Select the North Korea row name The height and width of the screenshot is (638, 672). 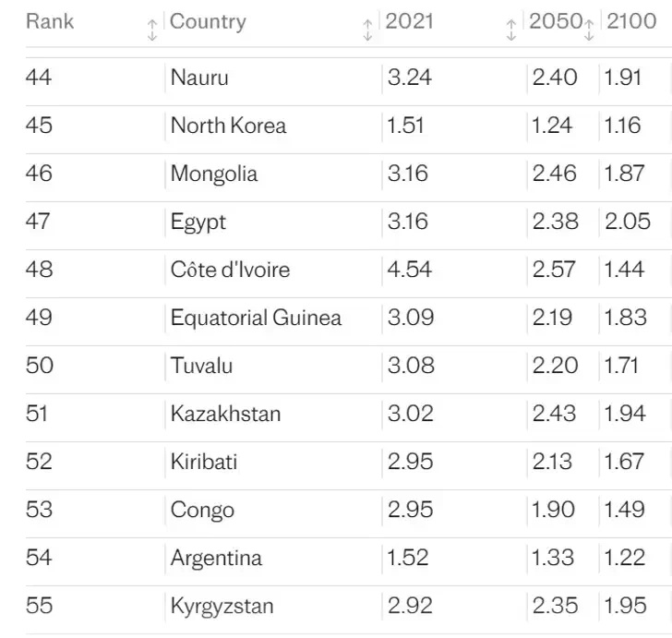pos(228,126)
